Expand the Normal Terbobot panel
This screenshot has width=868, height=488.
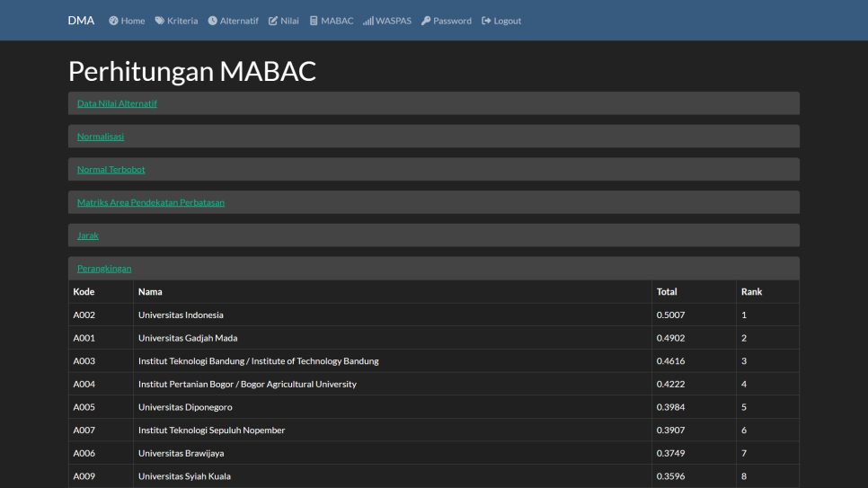point(111,170)
